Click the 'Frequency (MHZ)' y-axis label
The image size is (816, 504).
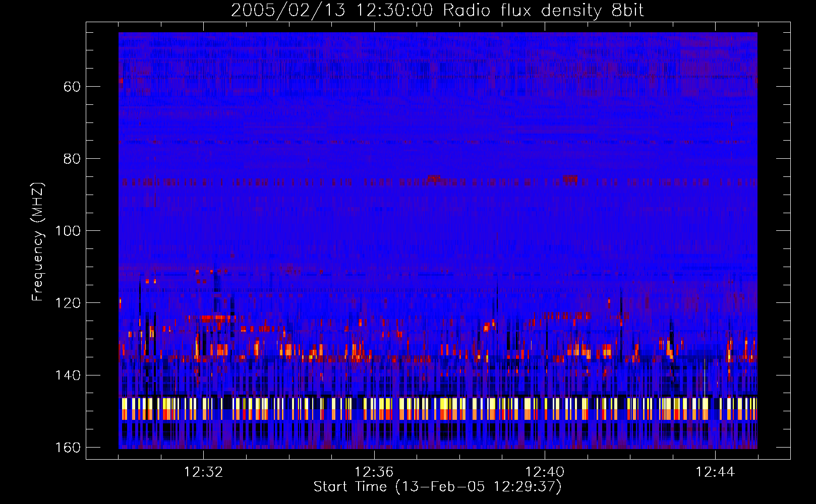pos(38,241)
